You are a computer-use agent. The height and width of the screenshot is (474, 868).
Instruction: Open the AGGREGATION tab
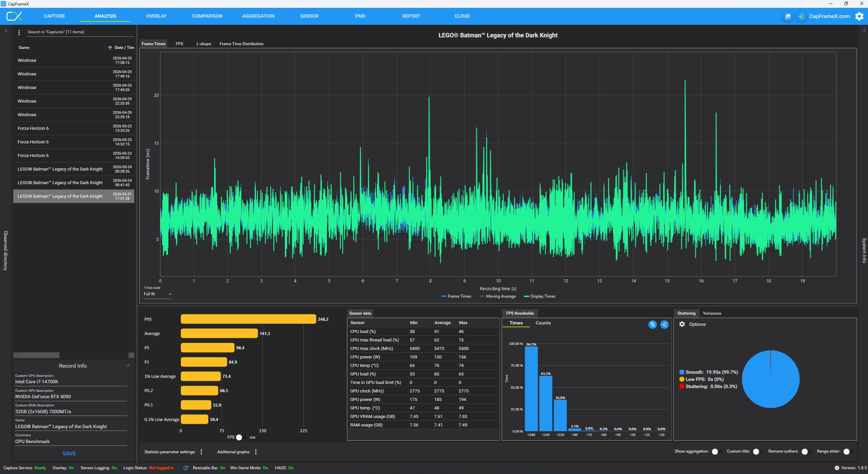[258, 16]
